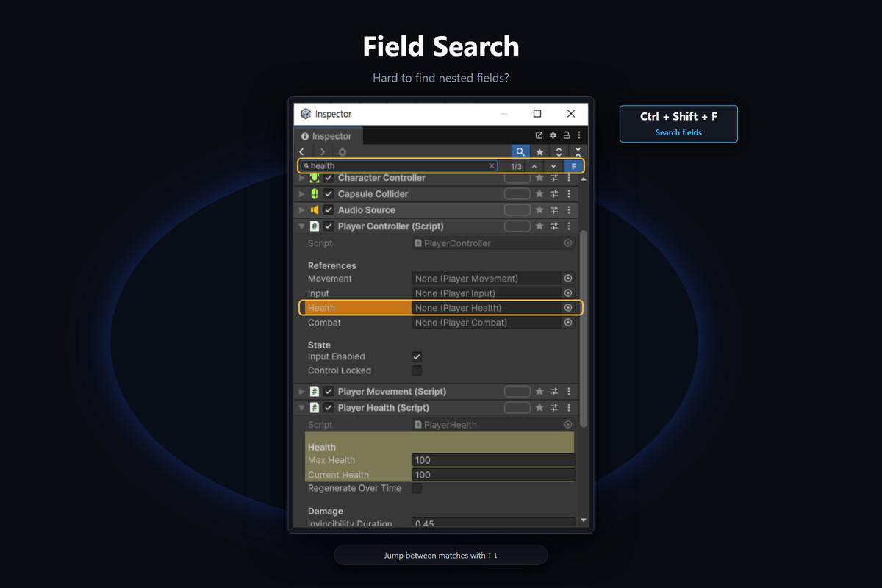Star the Player Movement script

[539, 392]
